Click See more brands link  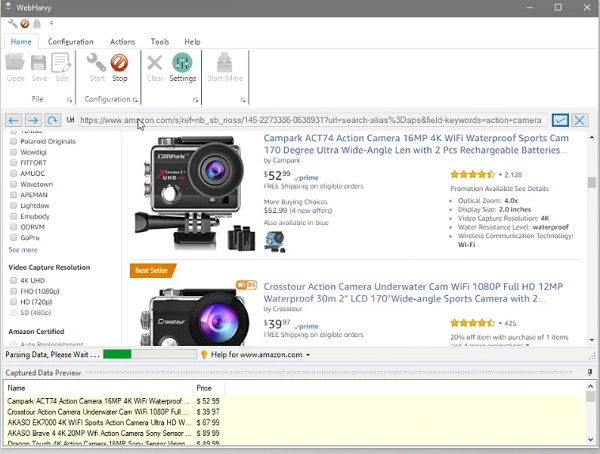23,250
